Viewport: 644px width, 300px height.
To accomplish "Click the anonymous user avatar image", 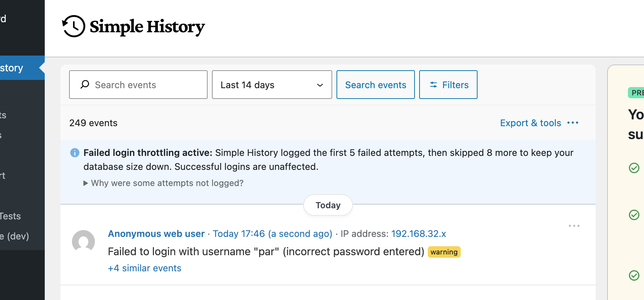I will (83, 242).
